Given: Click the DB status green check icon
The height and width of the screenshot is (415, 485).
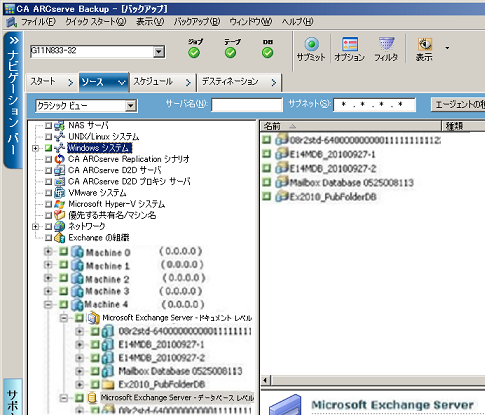Looking at the screenshot, I should pos(267,53).
